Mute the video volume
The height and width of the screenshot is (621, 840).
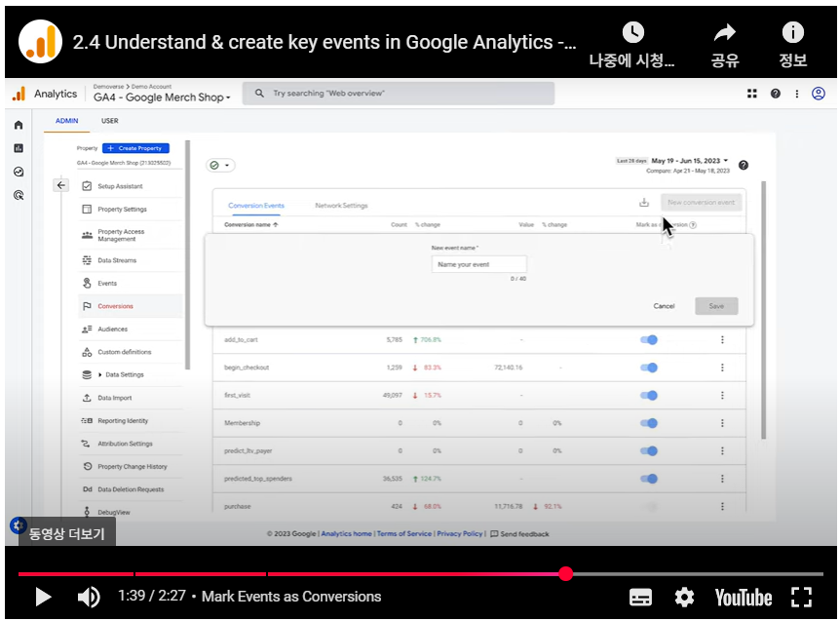pos(89,597)
